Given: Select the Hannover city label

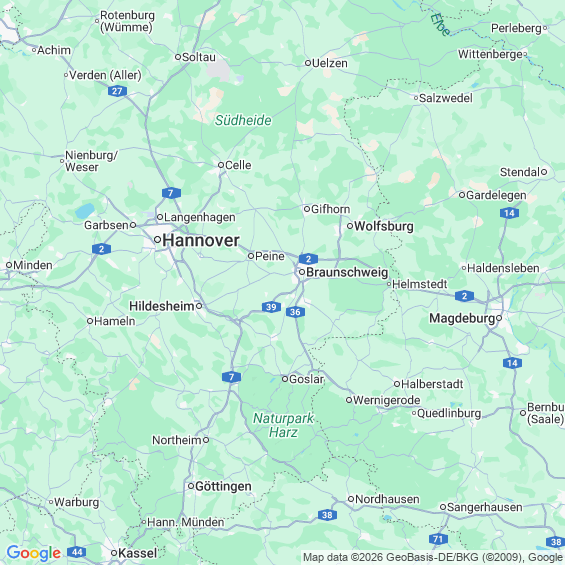Looking at the screenshot, I should point(201,240).
